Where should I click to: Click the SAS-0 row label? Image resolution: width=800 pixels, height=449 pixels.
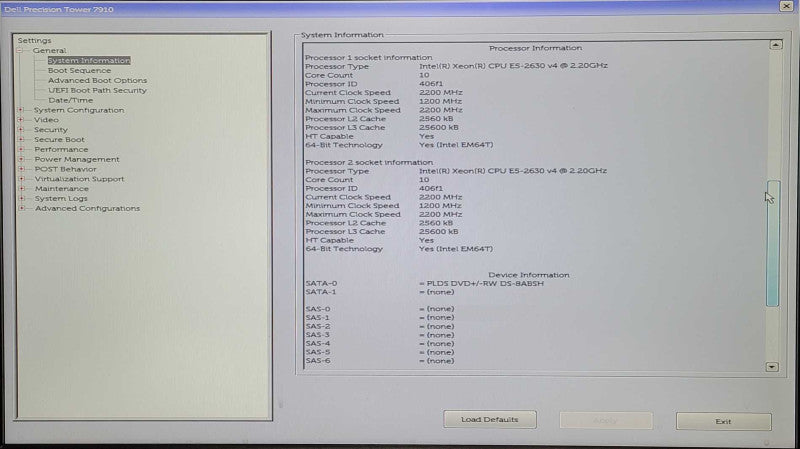point(318,309)
